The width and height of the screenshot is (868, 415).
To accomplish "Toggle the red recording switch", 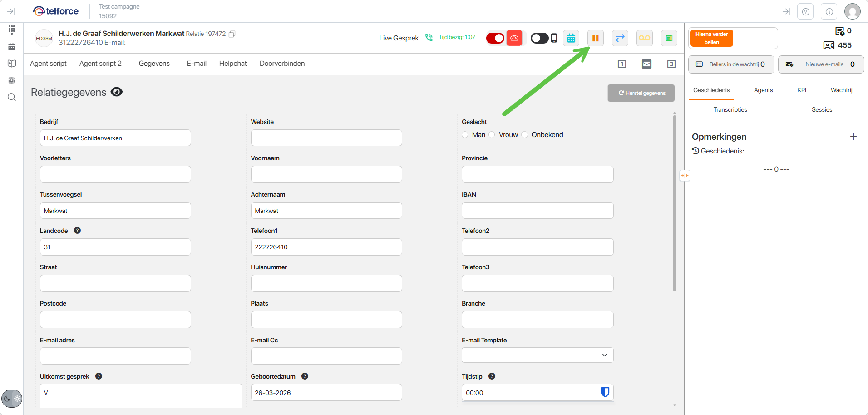I will (x=495, y=38).
